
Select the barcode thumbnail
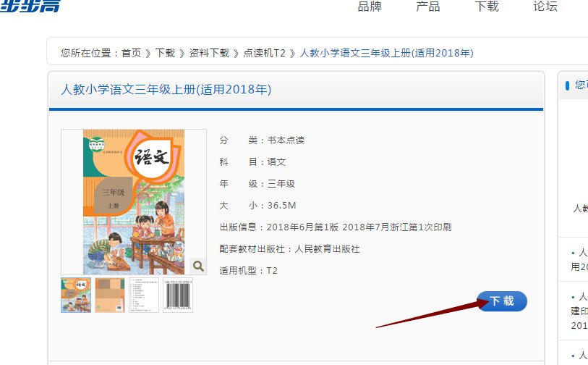coord(178,295)
